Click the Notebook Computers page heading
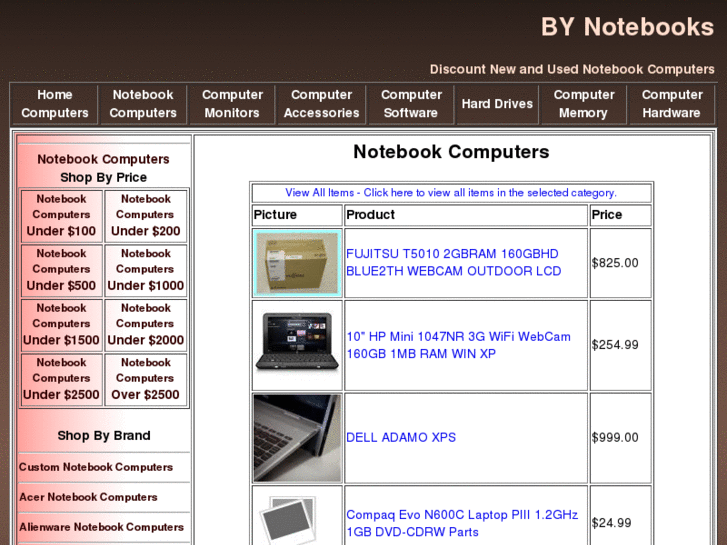Viewport: 727px width, 545px height. pos(451,152)
